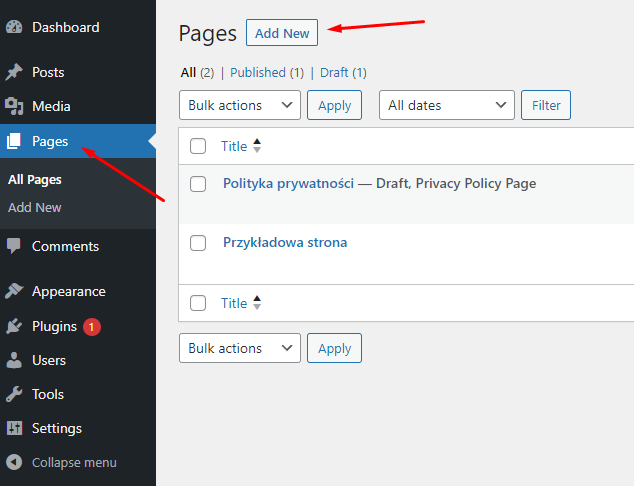
Task: Open the Przykładowa strona page link
Action: tap(285, 242)
